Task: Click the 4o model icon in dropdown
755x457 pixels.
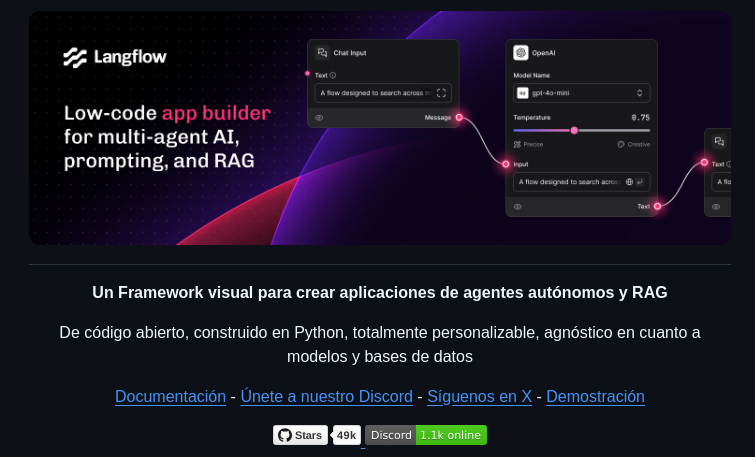Action: pyautogui.click(x=522, y=93)
